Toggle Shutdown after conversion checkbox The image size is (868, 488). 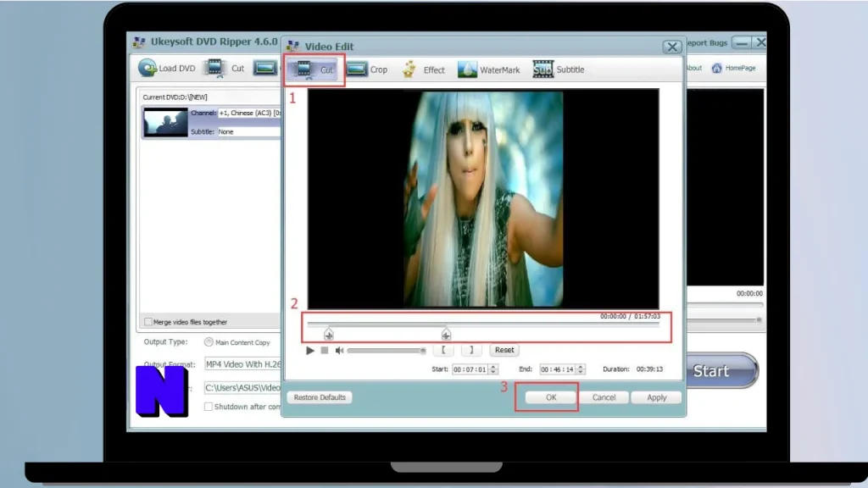(x=209, y=407)
